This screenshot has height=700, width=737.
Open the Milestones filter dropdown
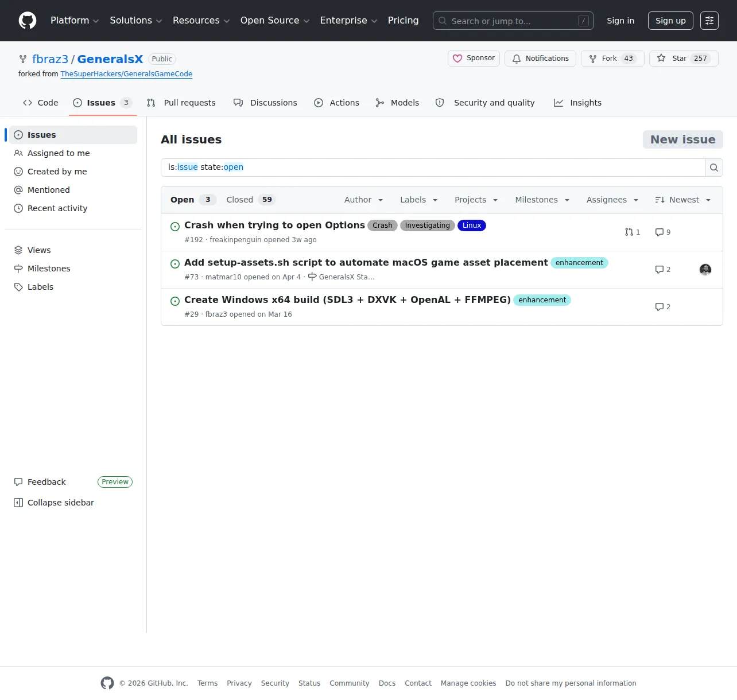[x=542, y=200]
